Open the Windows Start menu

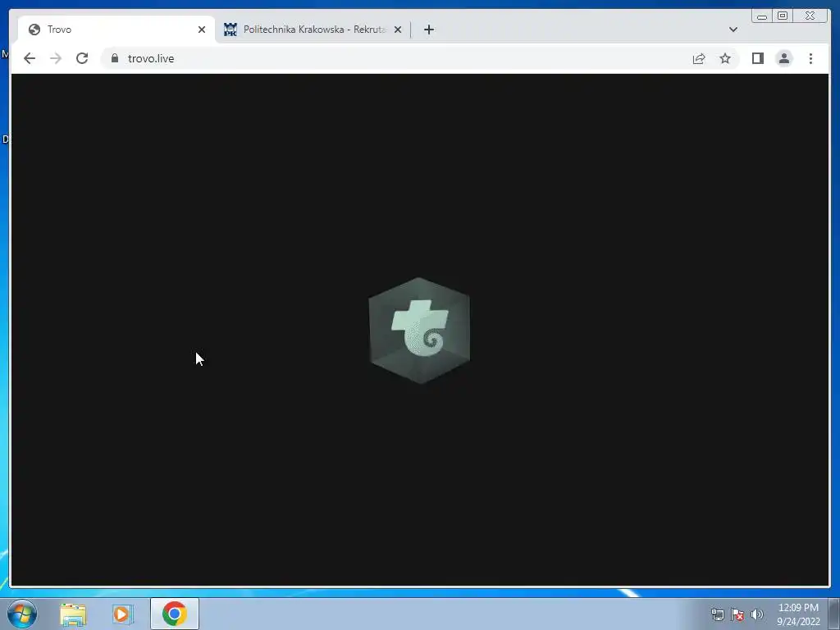click(22, 614)
